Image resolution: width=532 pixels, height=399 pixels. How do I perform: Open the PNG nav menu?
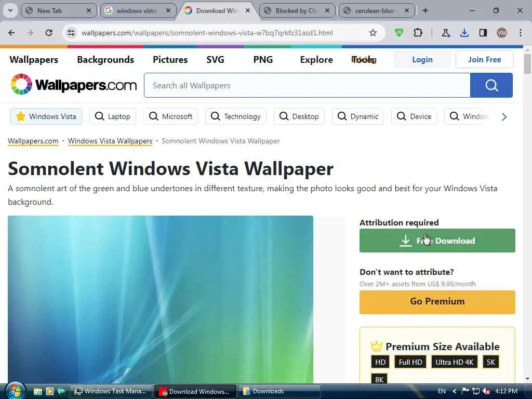[x=263, y=60]
